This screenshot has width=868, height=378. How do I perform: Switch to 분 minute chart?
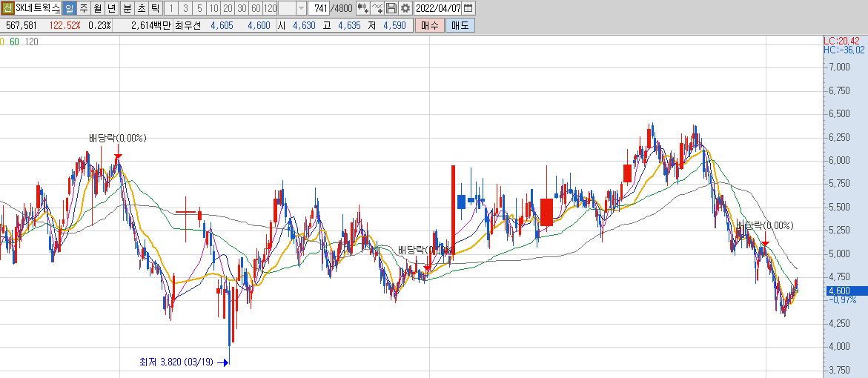pos(127,8)
